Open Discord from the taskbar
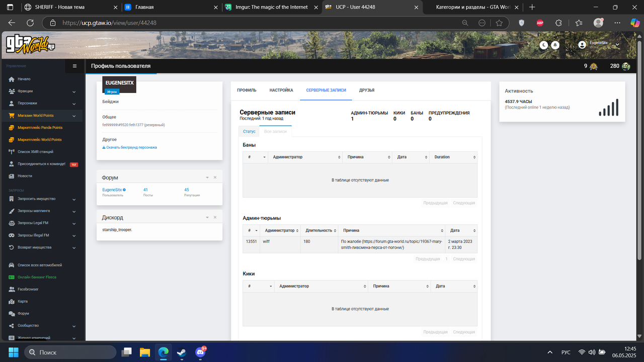This screenshot has width=644, height=362. pyautogui.click(x=201, y=352)
